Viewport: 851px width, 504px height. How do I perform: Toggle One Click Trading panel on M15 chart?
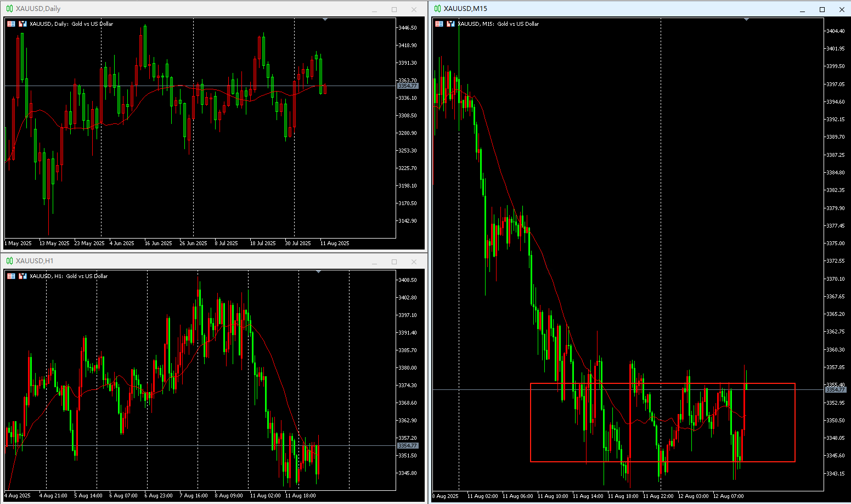pos(450,24)
